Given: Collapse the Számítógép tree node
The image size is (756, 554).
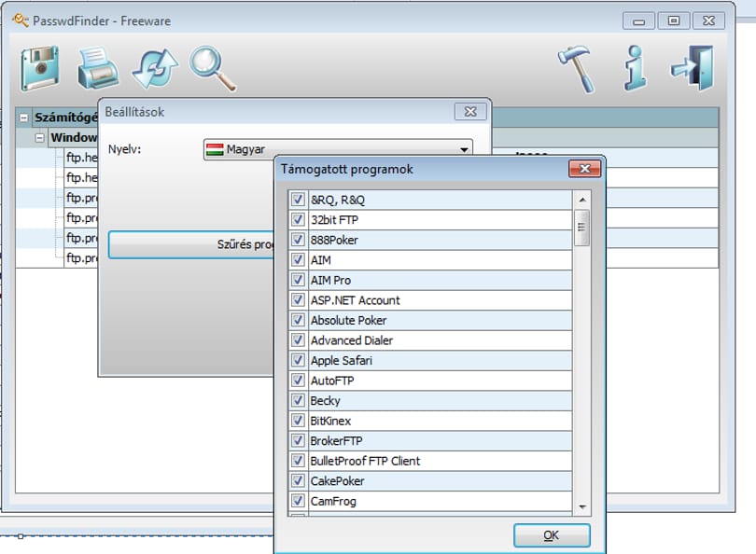Looking at the screenshot, I should click(x=23, y=118).
